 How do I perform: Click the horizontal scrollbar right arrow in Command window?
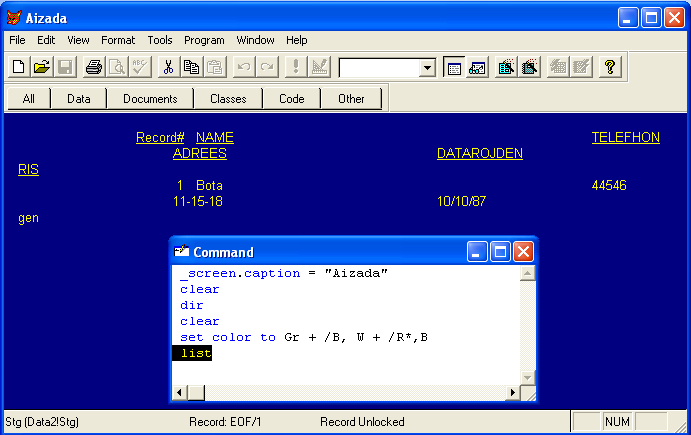[512, 393]
